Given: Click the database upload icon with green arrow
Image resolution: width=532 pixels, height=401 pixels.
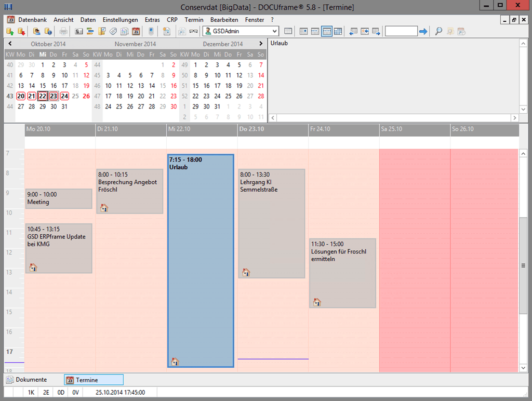Looking at the screenshot, I should (x=9, y=31).
